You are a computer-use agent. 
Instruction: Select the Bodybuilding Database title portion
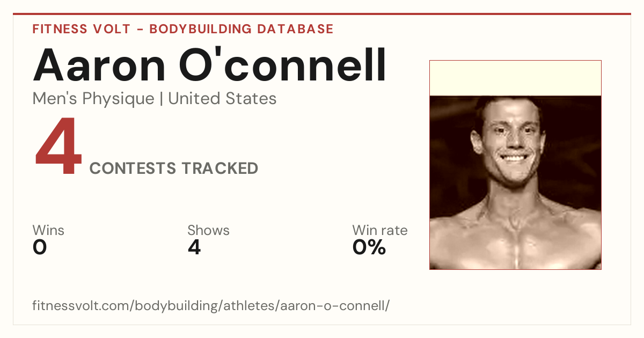(241, 29)
